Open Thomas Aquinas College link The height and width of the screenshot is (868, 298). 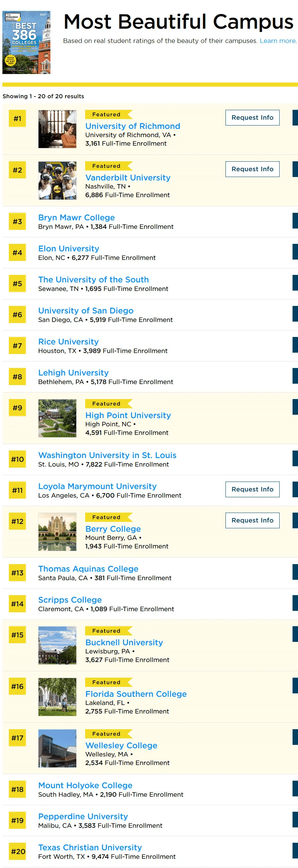click(x=88, y=569)
